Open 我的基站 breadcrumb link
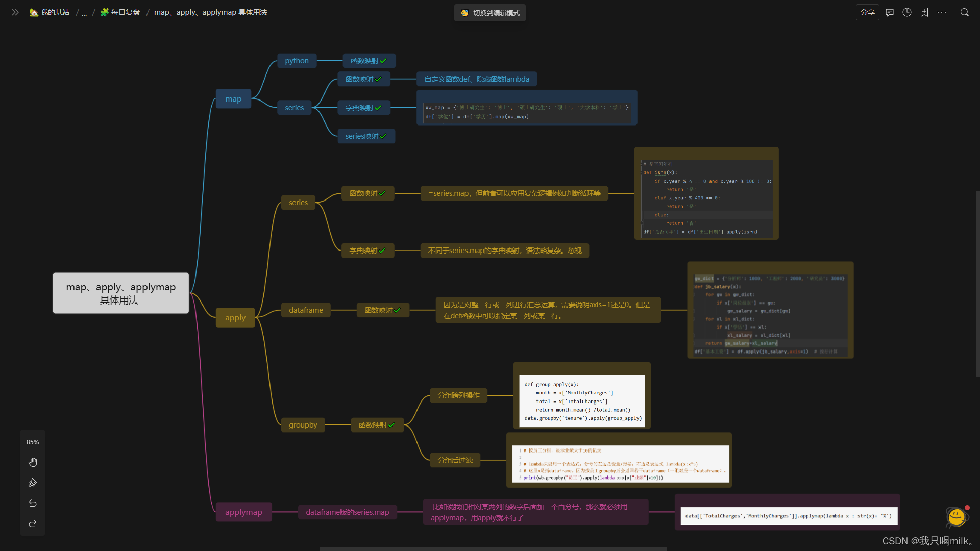The width and height of the screenshot is (980, 551). tap(50, 12)
